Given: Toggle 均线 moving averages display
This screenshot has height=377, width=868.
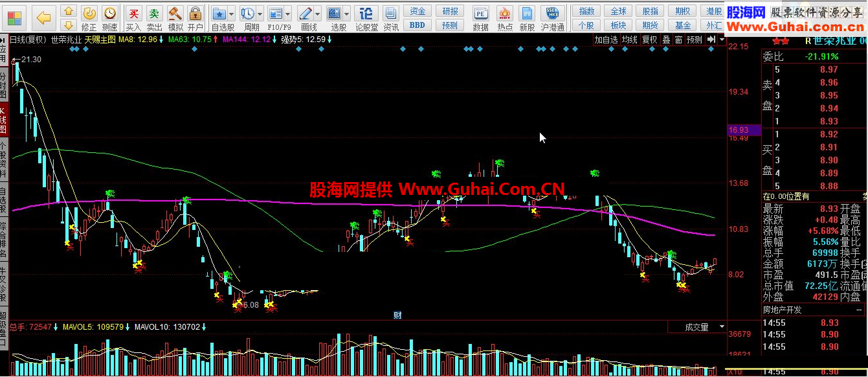Looking at the screenshot, I should pyautogui.click(x=629, y=40).
